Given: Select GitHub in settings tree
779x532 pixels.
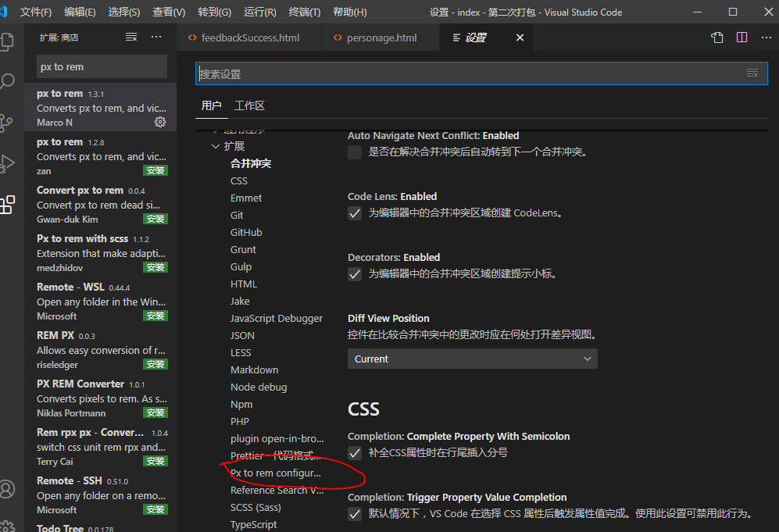Looking at the screenshot, I should click(x=246, y=232).
